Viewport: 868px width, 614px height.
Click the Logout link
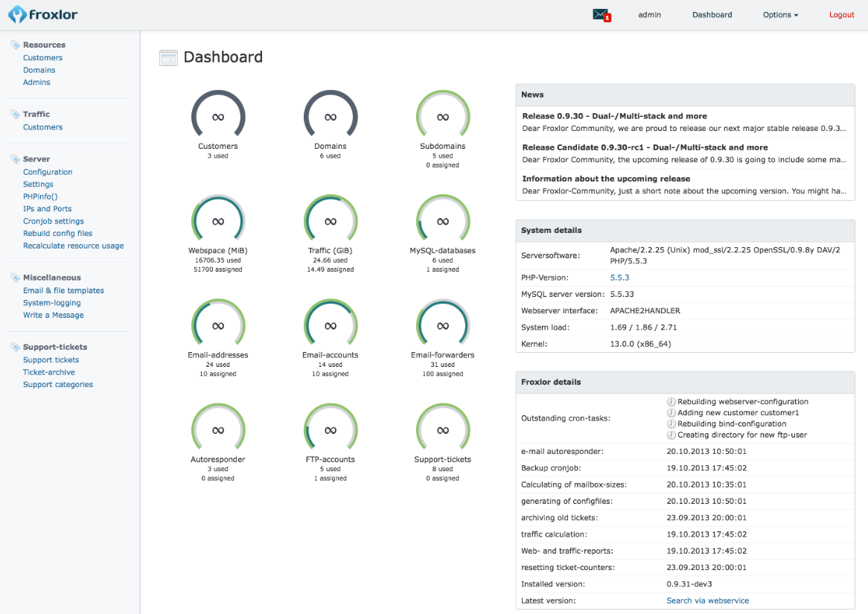pos(841,14)
